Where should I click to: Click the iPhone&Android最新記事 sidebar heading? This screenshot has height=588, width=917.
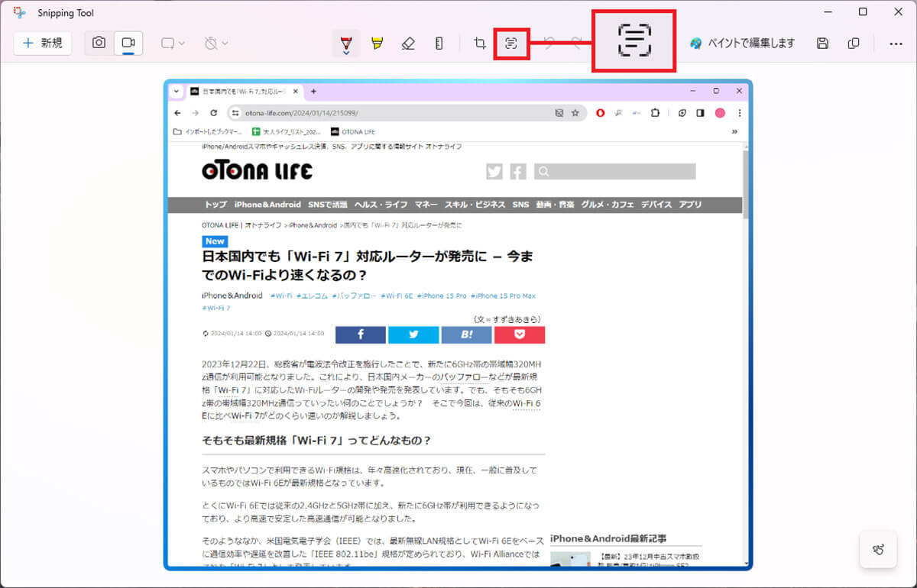608,538
